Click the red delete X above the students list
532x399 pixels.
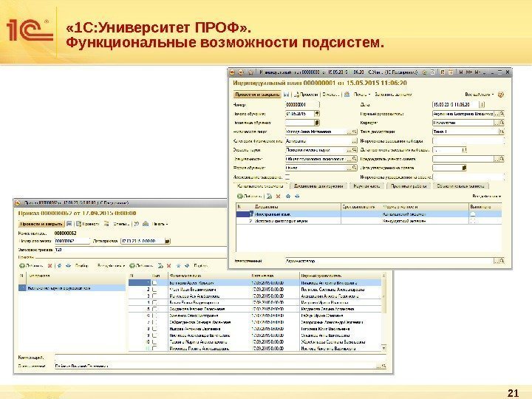click(x=168, y=266)
